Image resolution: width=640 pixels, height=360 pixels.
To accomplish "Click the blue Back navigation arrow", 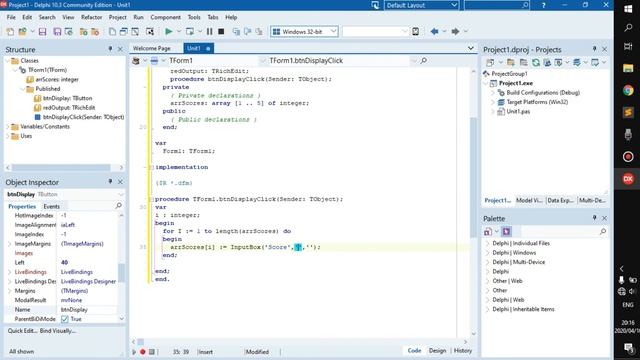I will [x=434, y=31].
